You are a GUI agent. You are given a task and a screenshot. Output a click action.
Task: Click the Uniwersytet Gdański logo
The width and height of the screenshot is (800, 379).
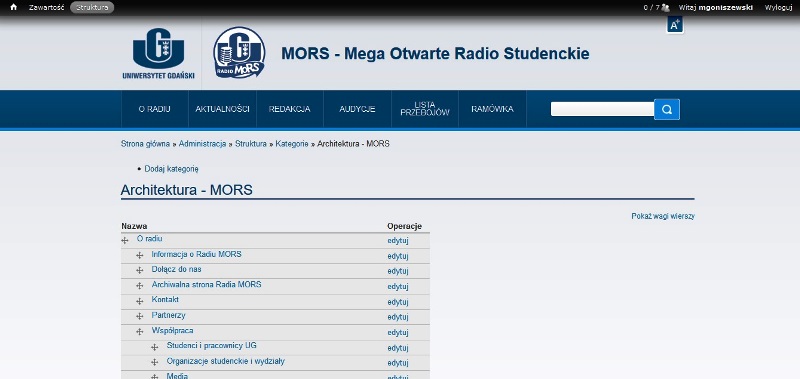[159, 54]
